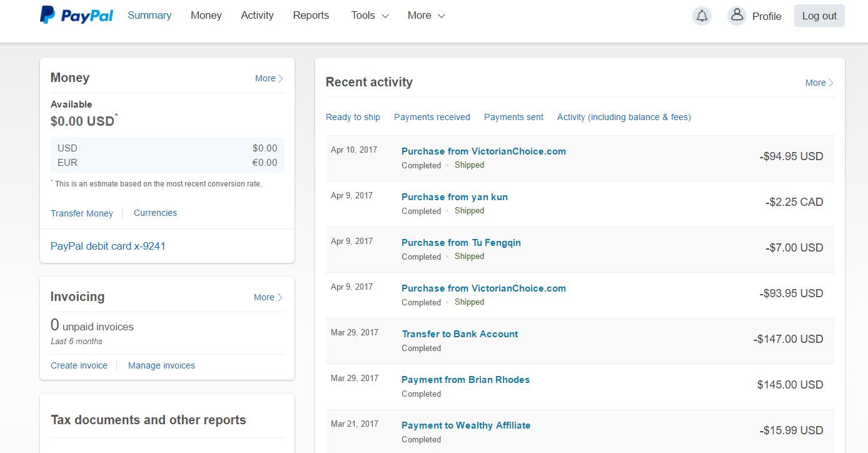Screen dimensions: 868x453
Task: Click Manage invoices
Action: [161, 365]
